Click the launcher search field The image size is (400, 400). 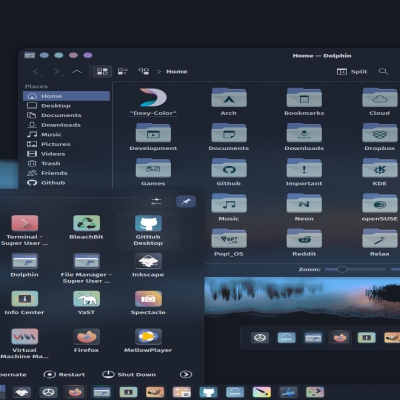[x=67, y=201]
